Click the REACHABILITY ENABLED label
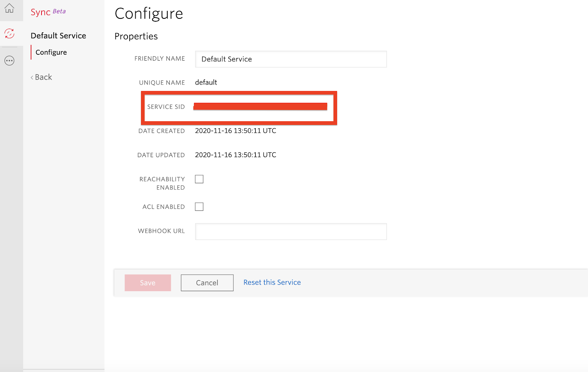The image size is (588, 372). pos(162,183)
